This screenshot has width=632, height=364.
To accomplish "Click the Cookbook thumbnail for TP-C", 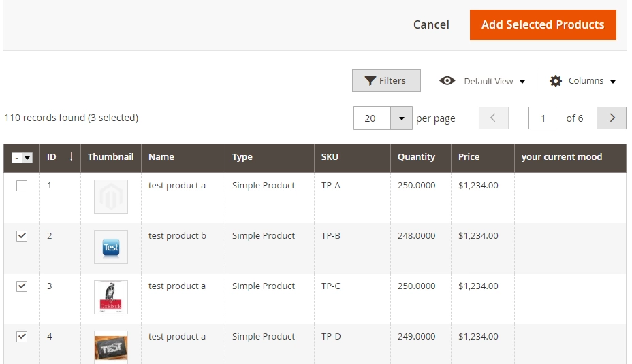I will (111, 297).
